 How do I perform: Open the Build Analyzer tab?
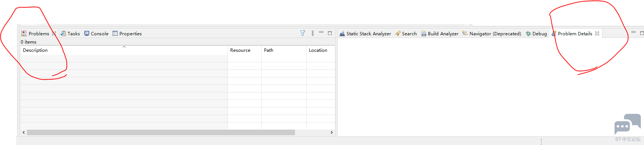click(x=440, y=33)
